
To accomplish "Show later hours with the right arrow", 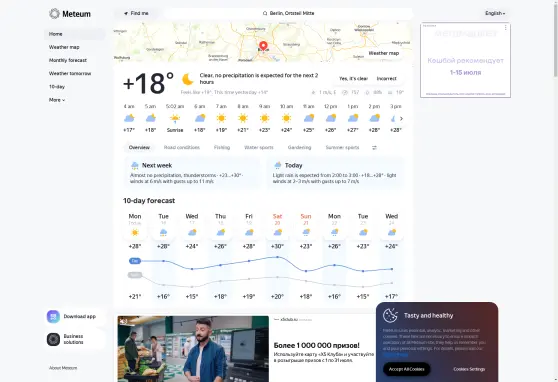I will pos(401,119).
